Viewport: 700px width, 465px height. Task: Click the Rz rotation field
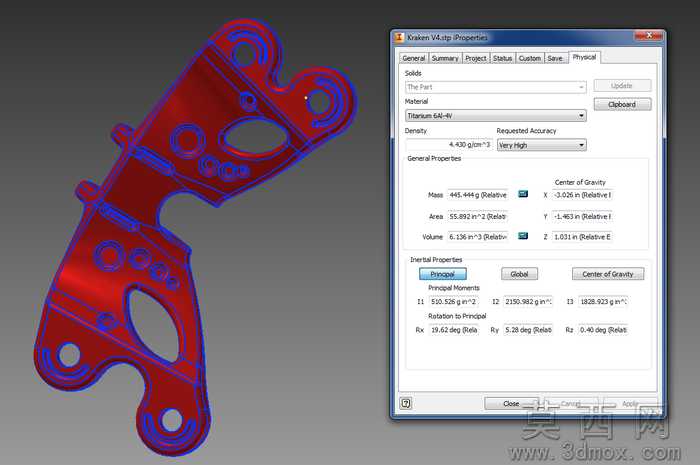click(603, 330)
